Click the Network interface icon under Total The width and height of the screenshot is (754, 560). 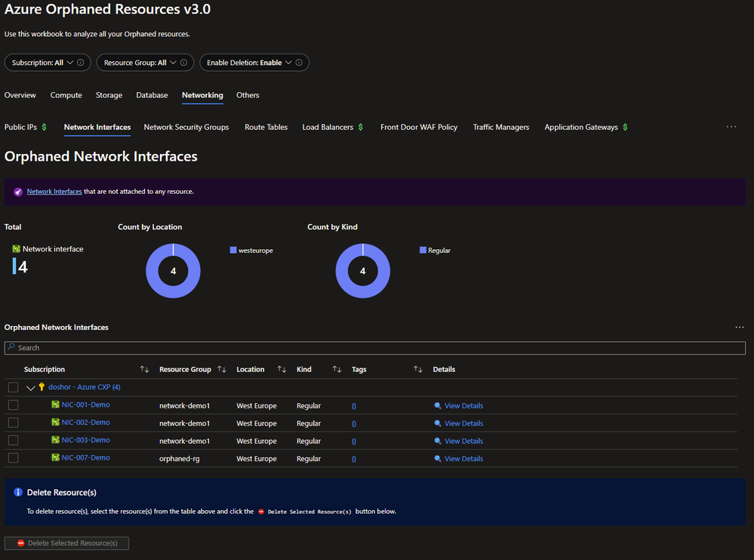[17, 249]
